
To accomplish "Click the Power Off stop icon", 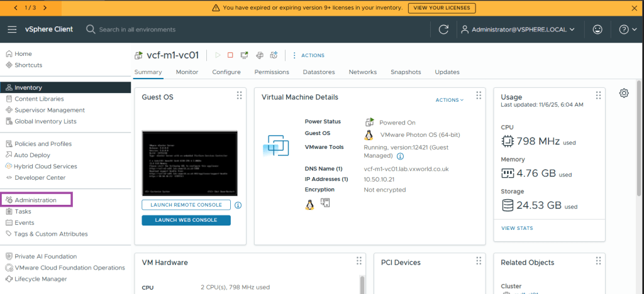I will pos(230,55).
